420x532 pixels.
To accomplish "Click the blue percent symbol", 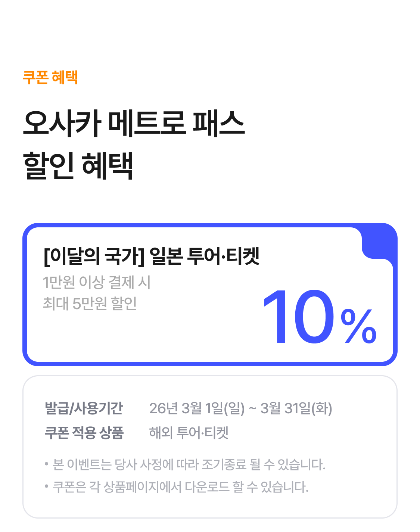I will point(358,326).
